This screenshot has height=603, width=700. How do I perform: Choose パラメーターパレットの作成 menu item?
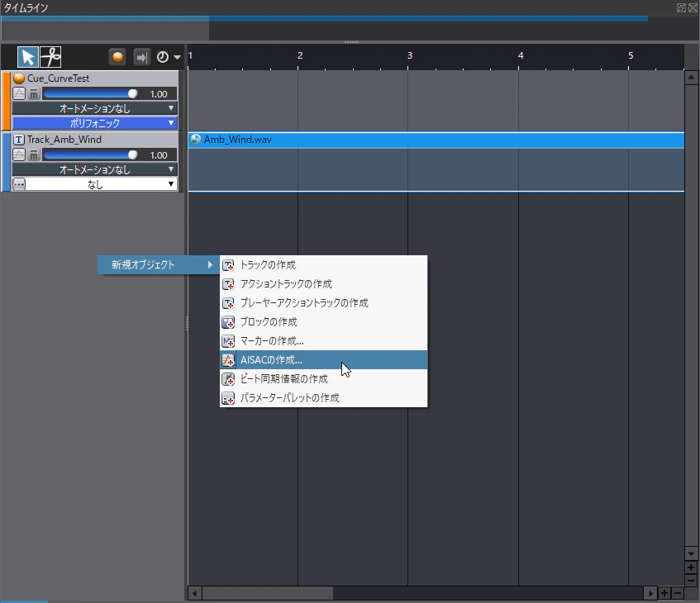click(324, 397)
